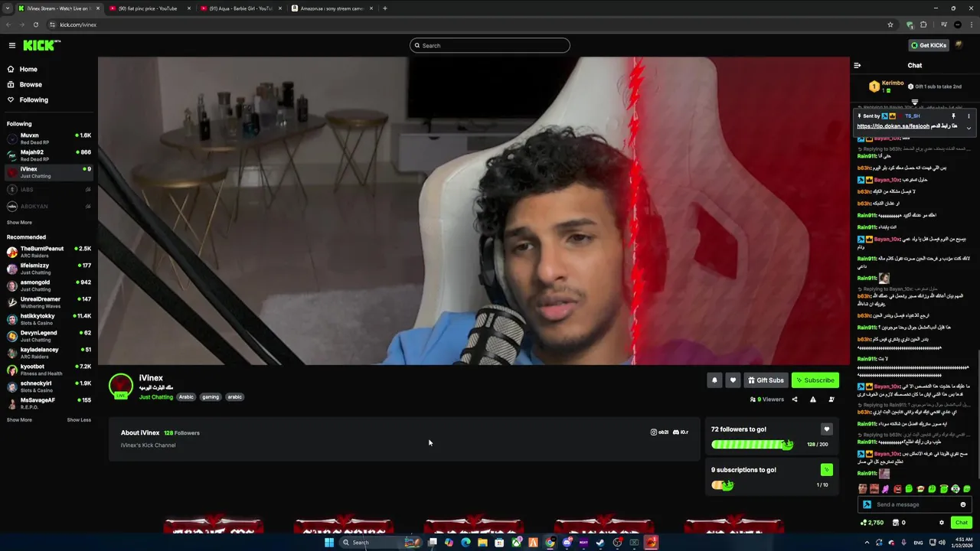Click the followers goal progress bar
The height and width of the screenshot is (551, 980).
tap(752, 445)
